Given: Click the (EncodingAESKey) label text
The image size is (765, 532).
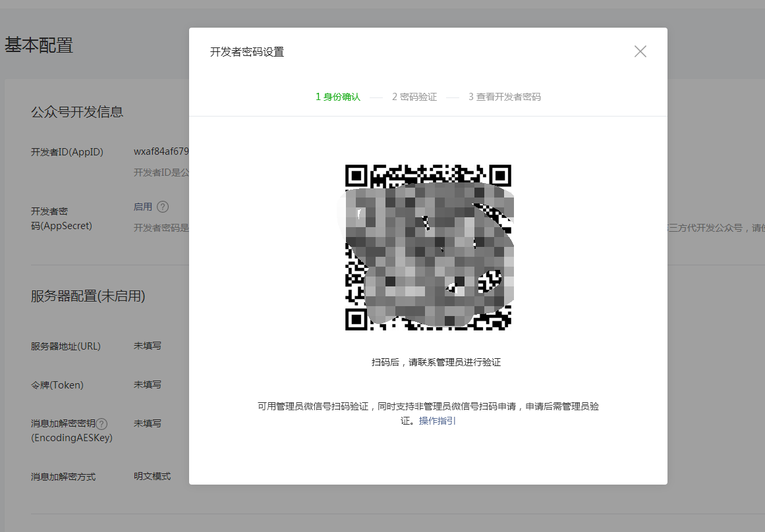Looking at the screenshot, I should (x=72, y=438).
